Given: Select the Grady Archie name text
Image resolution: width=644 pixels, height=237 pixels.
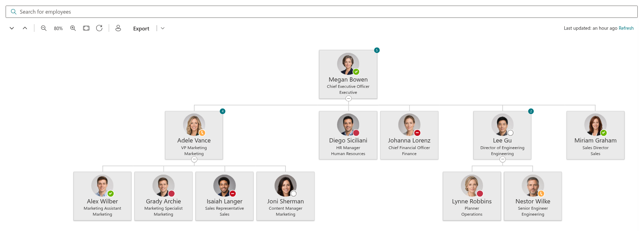Looking at the screenshot, I should pos(163,201).
